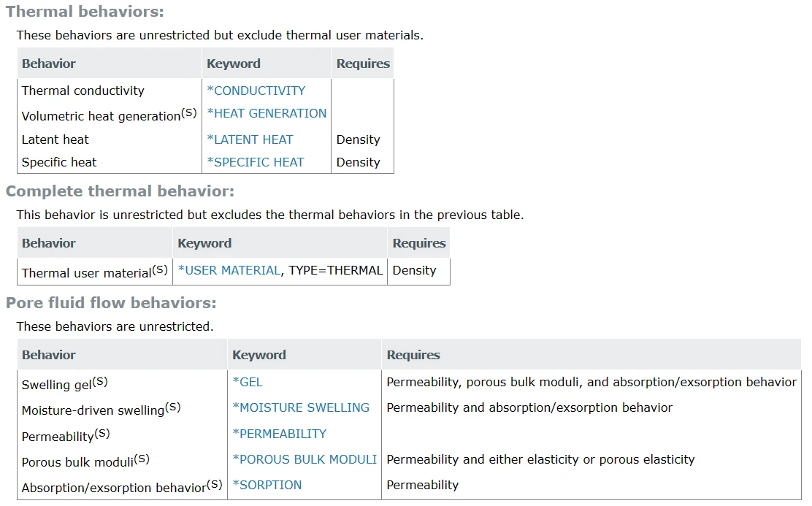Click Keyword header in pore fluid table
The height and width of the screenshot is (506, 812).
click(259, 355)
